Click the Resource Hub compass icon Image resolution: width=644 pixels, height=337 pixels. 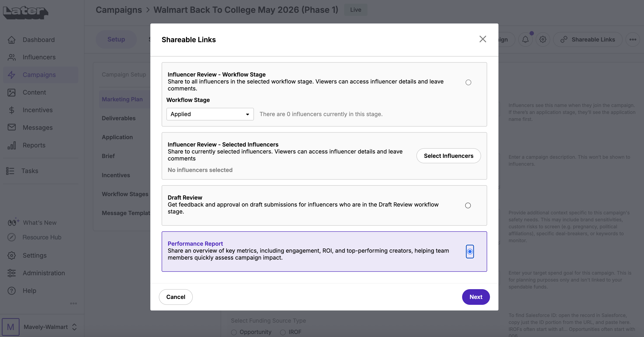tap(12, 237)
